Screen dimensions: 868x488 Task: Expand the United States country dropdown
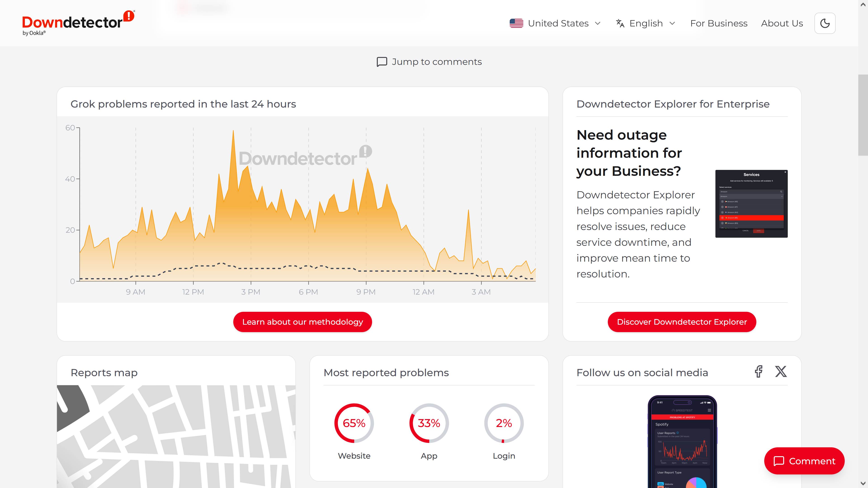tap(555, 23)
